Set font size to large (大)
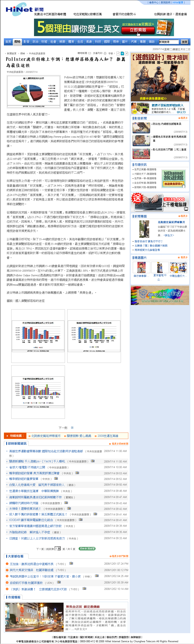 coord(126,54)
